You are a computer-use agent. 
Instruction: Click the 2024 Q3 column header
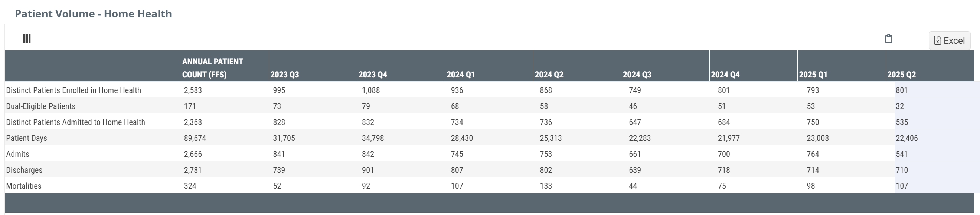[x=637, y=75]
